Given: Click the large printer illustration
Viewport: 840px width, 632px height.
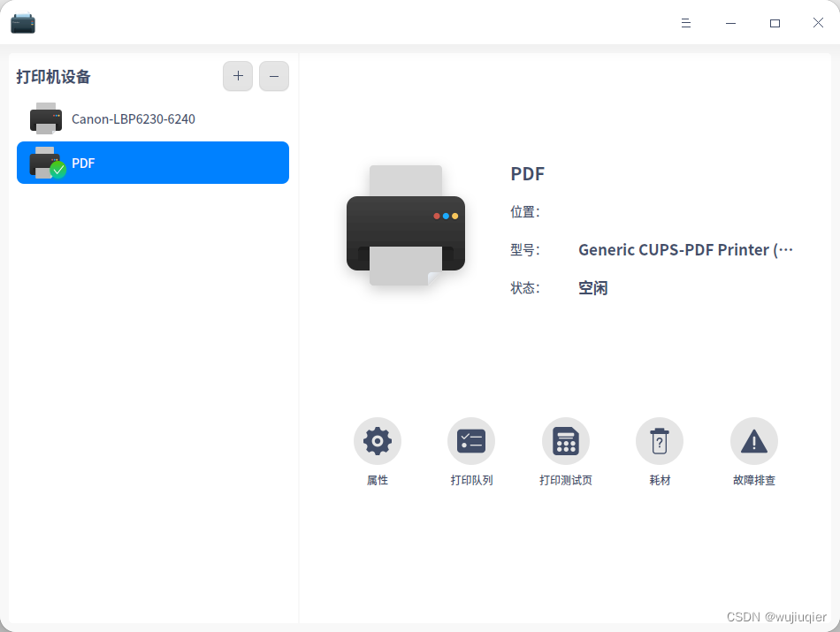Looking at the screenshot, I should coord(406,225).
